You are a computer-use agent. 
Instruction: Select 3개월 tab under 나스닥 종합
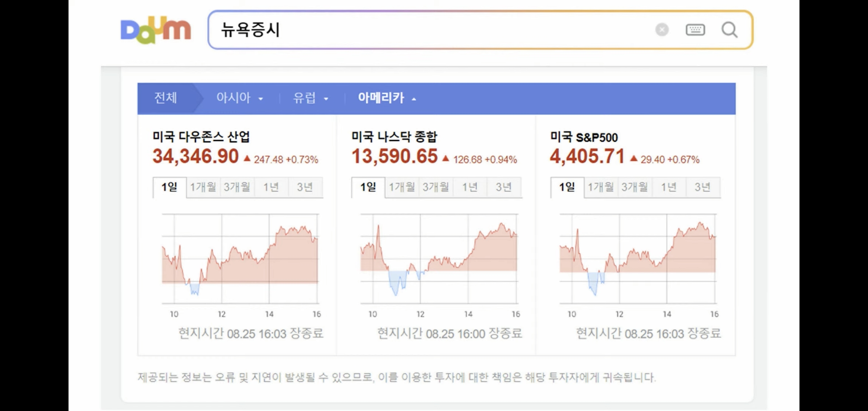[436, 187]
